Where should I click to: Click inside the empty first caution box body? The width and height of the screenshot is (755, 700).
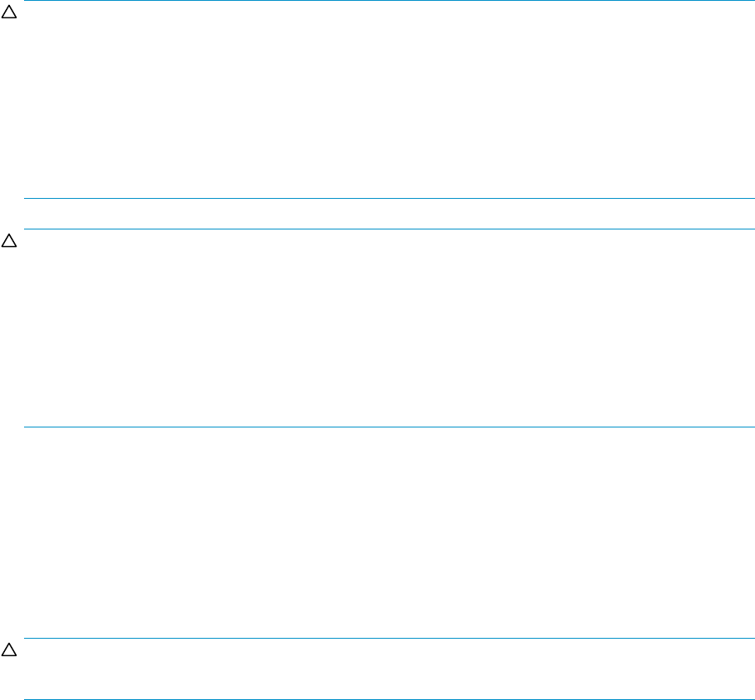point(389,99)
